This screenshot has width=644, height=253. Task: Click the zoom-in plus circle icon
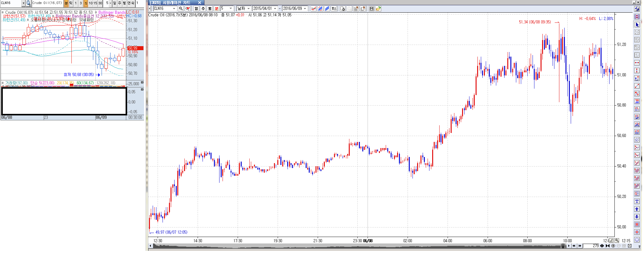pyautogui.click(x=613, y=246)
